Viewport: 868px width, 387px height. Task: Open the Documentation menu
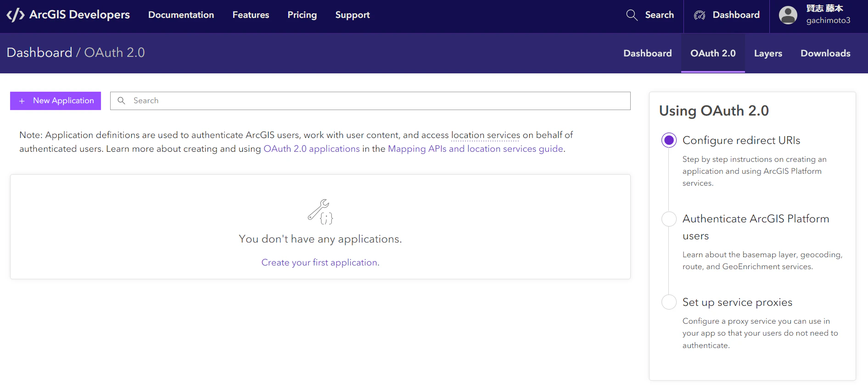(x=181, y=15)
